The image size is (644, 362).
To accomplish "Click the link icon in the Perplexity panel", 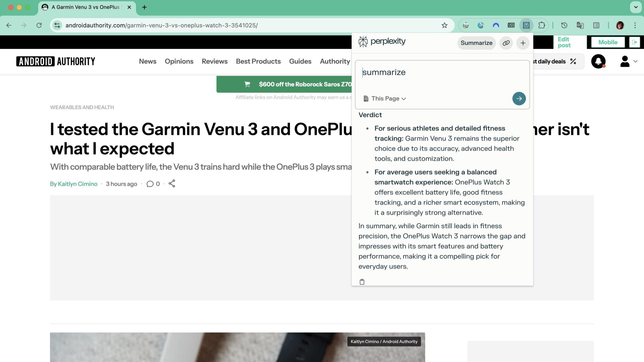I will tap(506, 43).
